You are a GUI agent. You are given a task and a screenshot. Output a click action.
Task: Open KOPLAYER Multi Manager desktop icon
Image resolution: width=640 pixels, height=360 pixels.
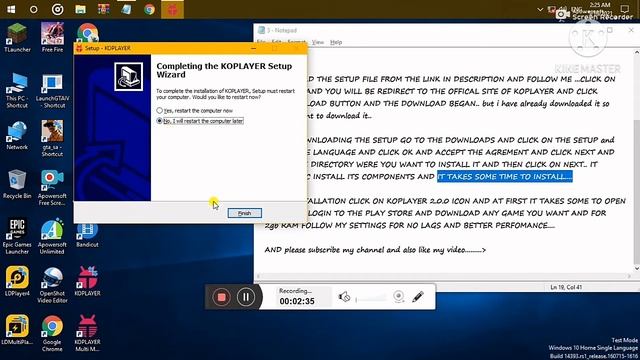coord(87,333)
